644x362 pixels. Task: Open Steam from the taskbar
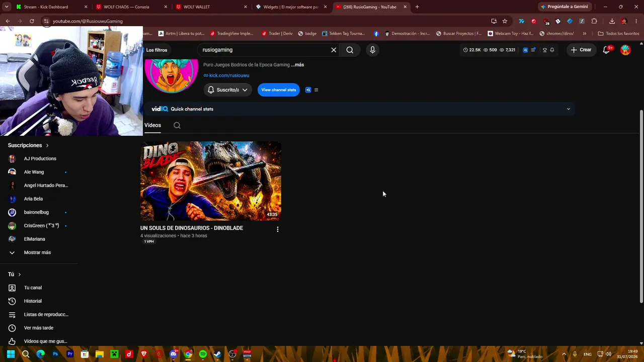click(x=217, y=354)
